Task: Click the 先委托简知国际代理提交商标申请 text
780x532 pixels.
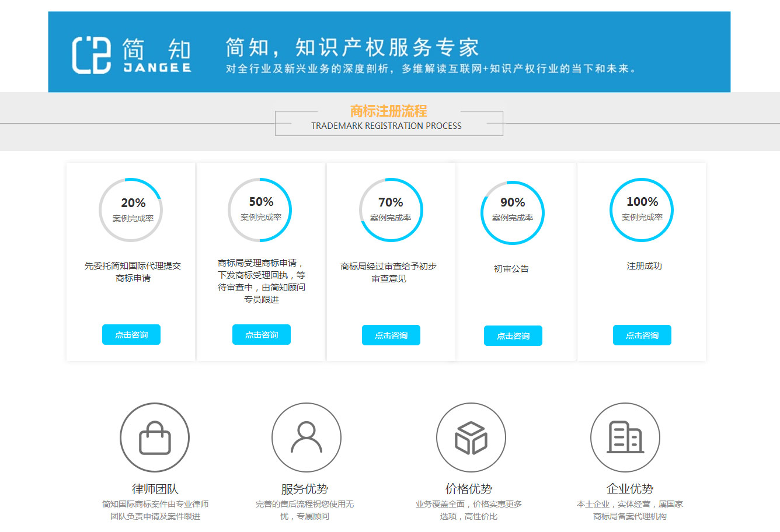Action: coord(133,272)
